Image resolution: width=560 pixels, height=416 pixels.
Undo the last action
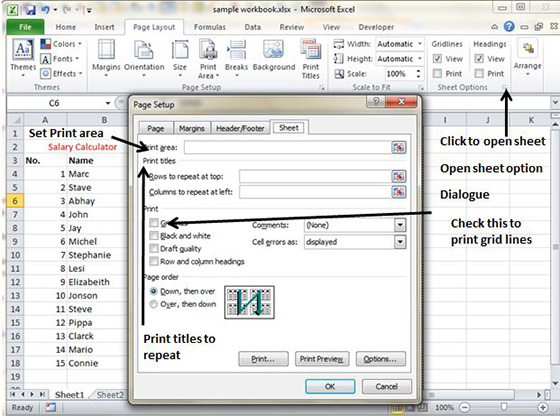coord(45,10)
